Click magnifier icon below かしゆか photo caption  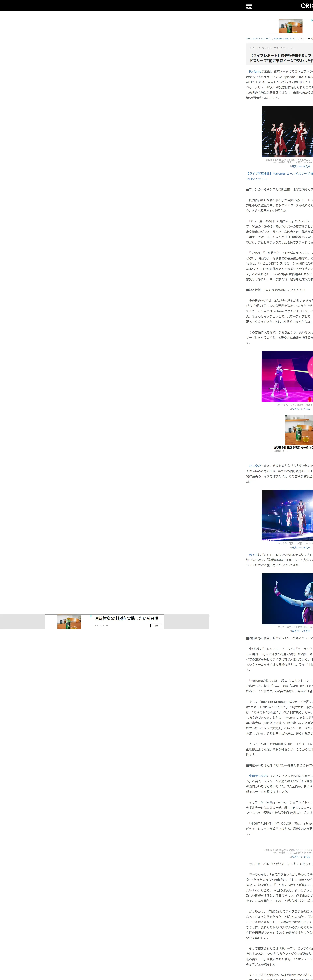(291, 547)
